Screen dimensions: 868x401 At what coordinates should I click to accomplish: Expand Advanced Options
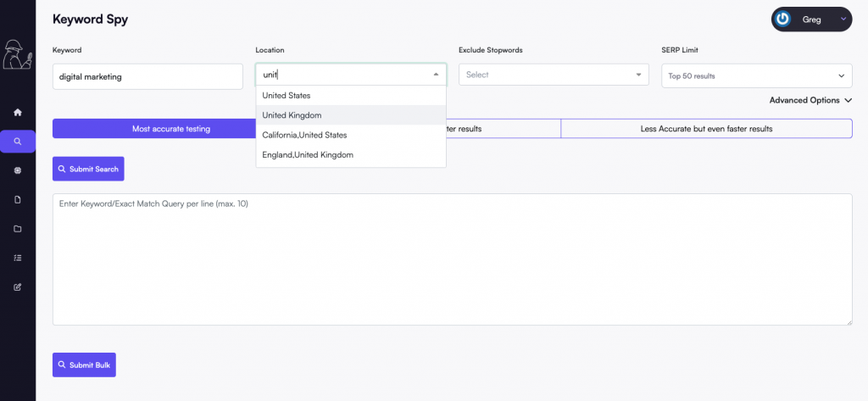tap(810, 100)
